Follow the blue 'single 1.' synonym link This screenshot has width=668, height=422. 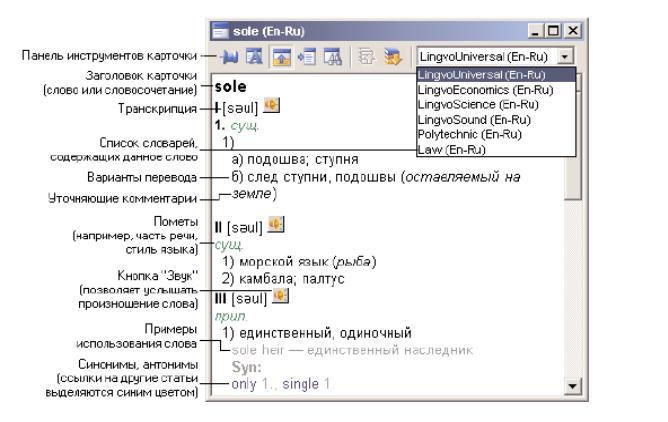tap(306, 384)
